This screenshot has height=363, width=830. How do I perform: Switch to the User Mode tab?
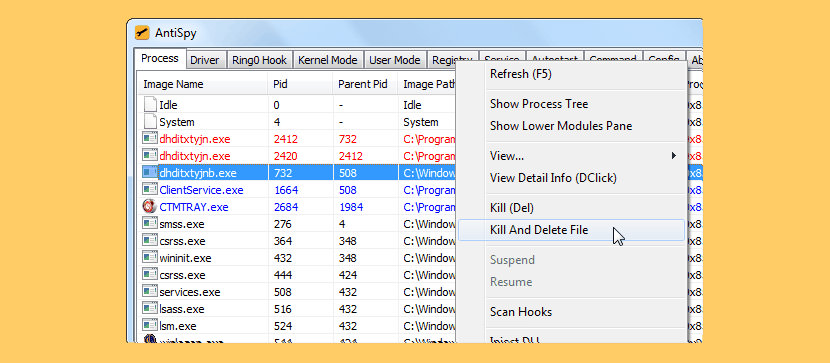(x=395, y=60)
